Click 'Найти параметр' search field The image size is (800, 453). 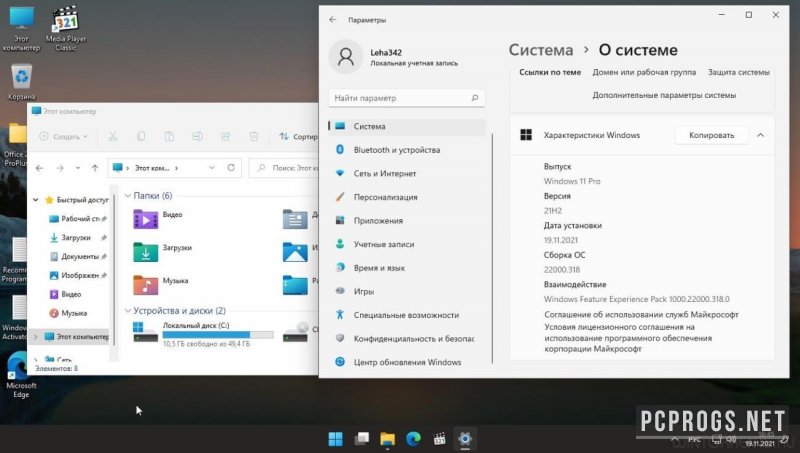pos(407,98)
